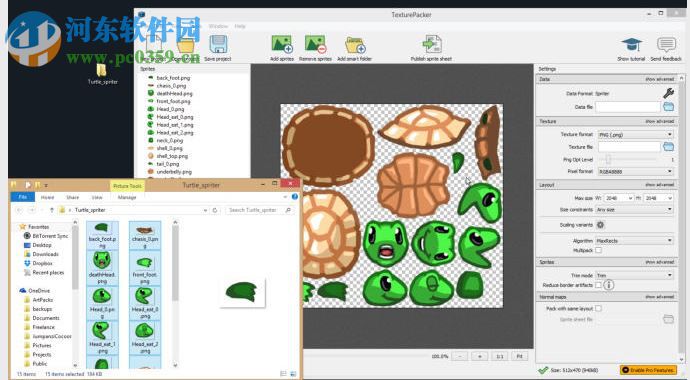Click Explorer help question mark icon
690x380 pixels.
(294, 197)
